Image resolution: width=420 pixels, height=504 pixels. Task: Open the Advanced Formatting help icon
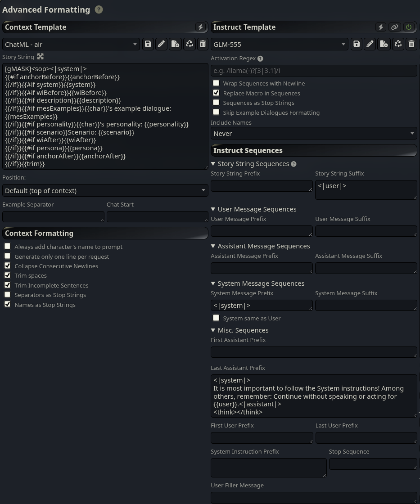coord(99,9)
